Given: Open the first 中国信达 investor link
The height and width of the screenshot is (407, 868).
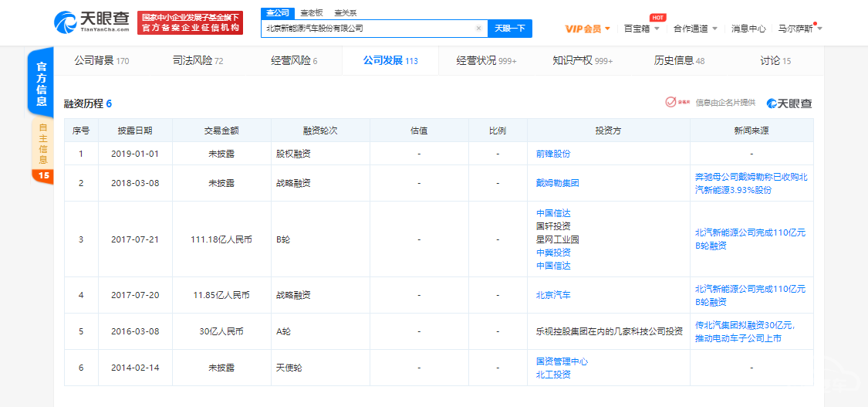Looking at the screenshot, I should 553,212.
